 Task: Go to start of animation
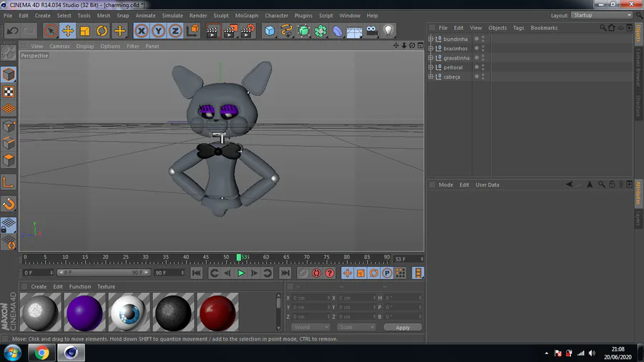point(196,273)
